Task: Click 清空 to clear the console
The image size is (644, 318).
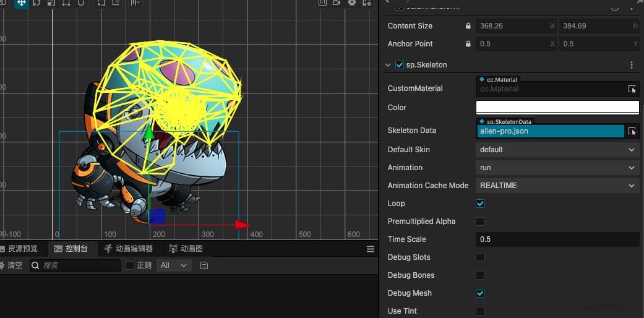Action: click(x=12, y=265)
